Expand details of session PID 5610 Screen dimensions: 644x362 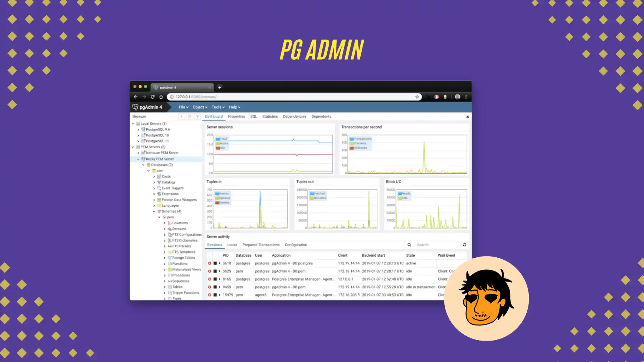(x=220, y=263)
